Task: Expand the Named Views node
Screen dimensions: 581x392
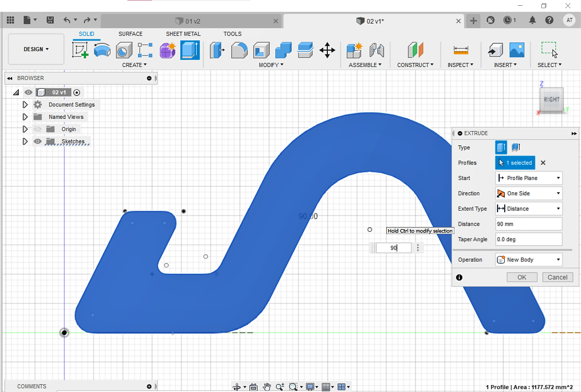Action: [x=25, y=117]
